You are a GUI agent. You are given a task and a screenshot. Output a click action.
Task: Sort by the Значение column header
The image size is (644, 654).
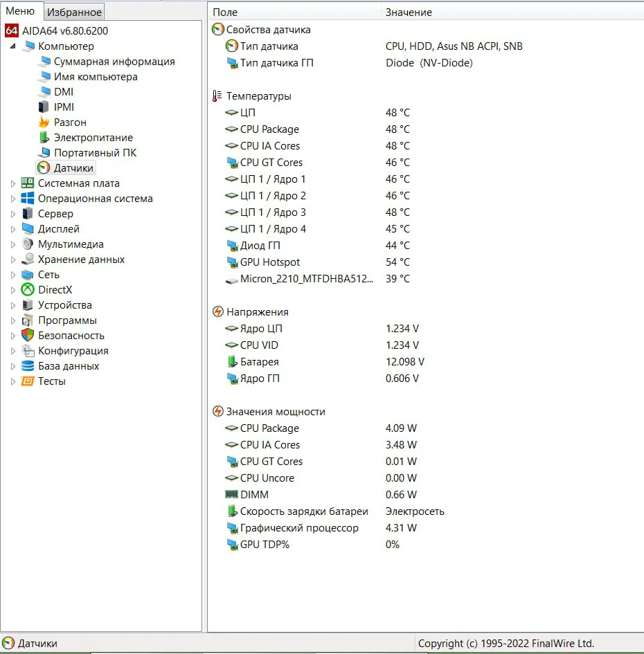coord(512,12)
